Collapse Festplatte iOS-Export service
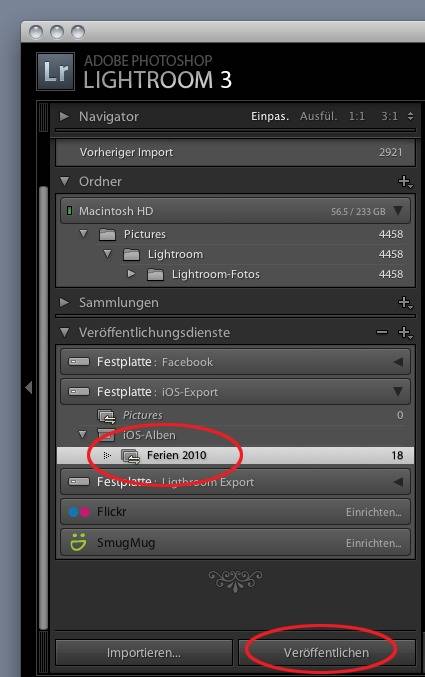The image size is (425, 677). (398, 391)
